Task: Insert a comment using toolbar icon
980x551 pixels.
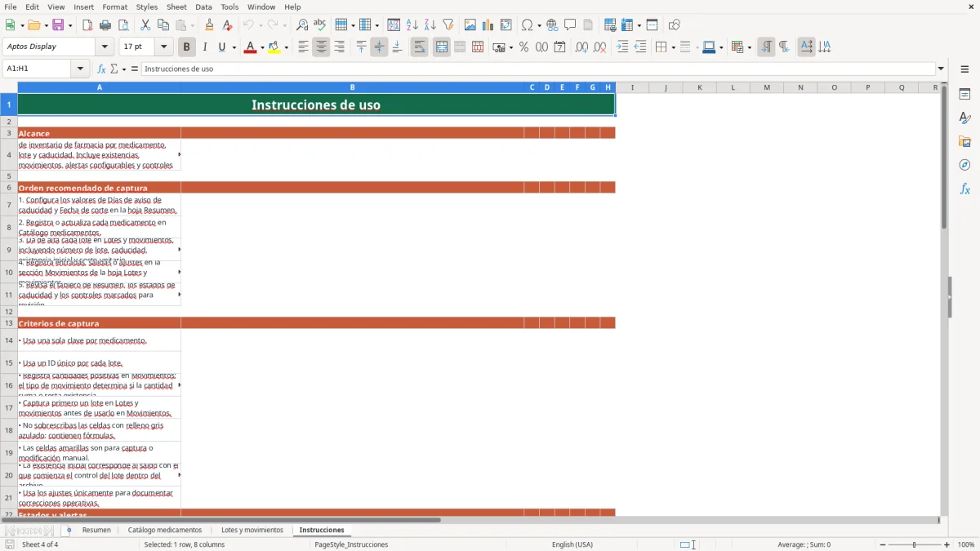Action: [x=571, y=25]
